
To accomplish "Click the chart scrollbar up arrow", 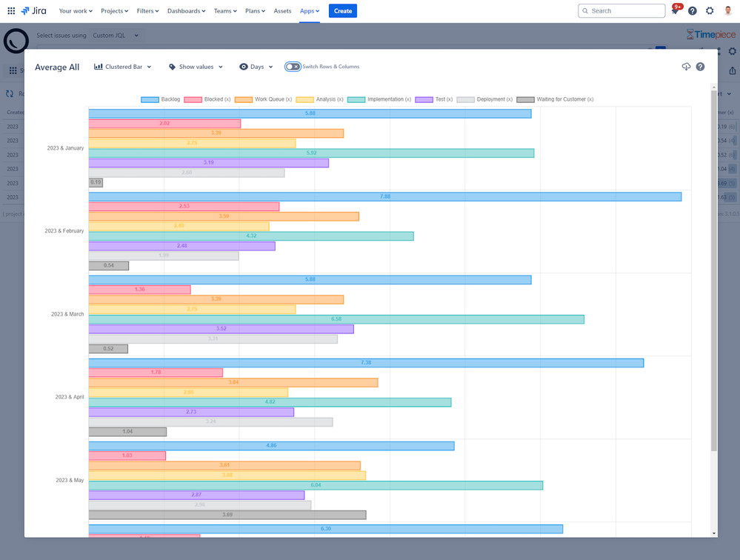I will 713,87.
